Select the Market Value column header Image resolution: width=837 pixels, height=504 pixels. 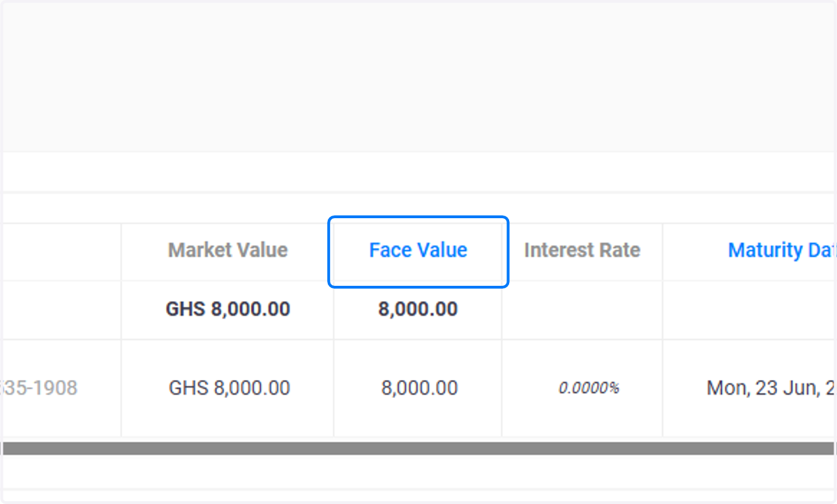[x=228, y=250]
